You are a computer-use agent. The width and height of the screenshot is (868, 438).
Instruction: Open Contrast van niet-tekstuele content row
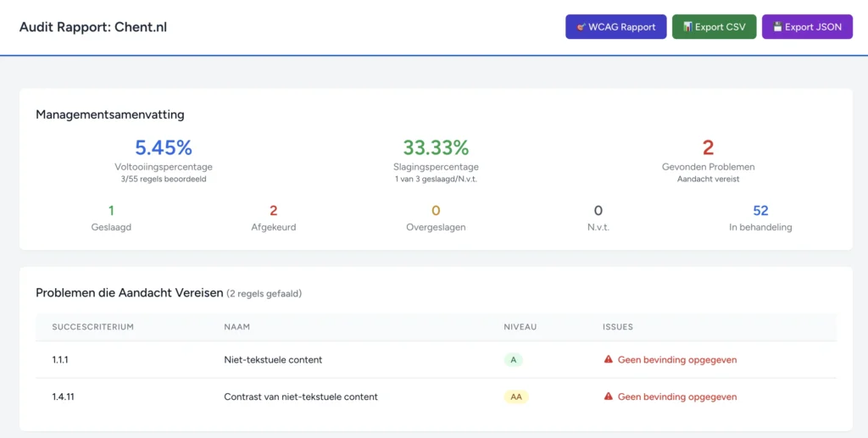pyautogui.click(x=300, y=396)
